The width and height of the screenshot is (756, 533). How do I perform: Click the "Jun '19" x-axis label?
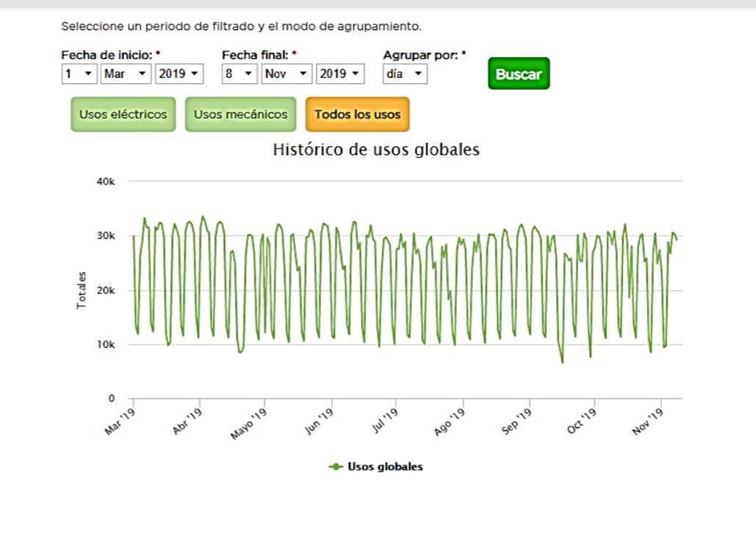(319, 421)
